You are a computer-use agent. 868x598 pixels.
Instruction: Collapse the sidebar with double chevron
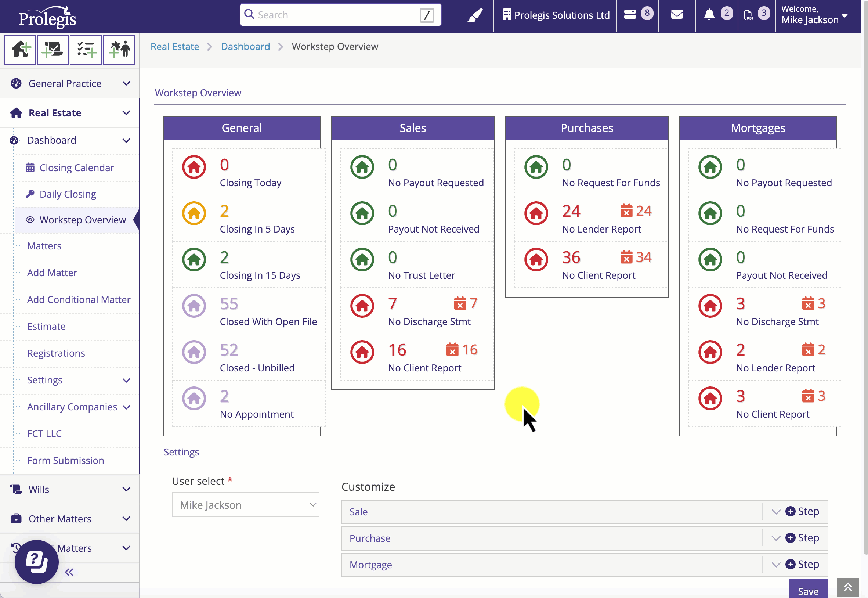pos(69,572)
